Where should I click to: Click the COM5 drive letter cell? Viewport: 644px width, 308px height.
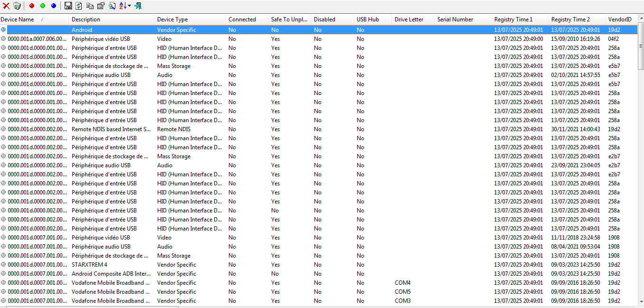403,292
